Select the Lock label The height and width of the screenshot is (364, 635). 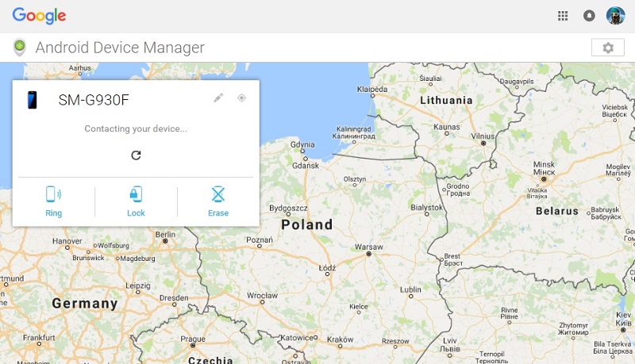[136, 213]
